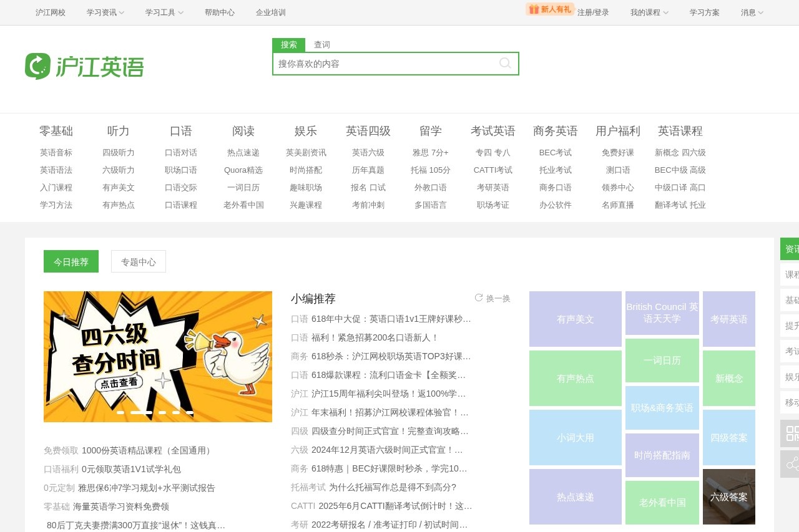Open the 企业培训 menu item
The height and width of the screenshot is (532, 799).
point(270,12)
